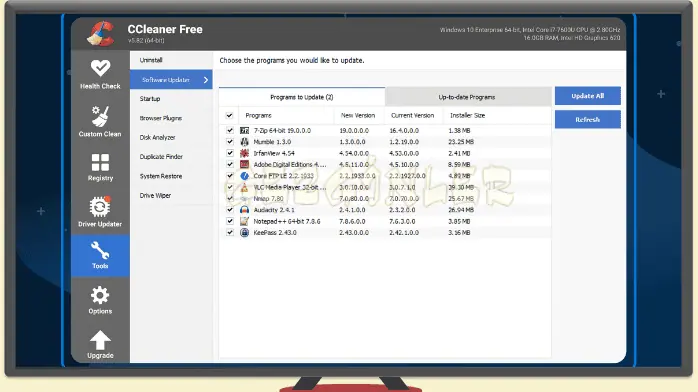698x392 pixels.
Task: Select Software Updater in Tools menu
Action: pyautogui.click(x=171, y=80)
